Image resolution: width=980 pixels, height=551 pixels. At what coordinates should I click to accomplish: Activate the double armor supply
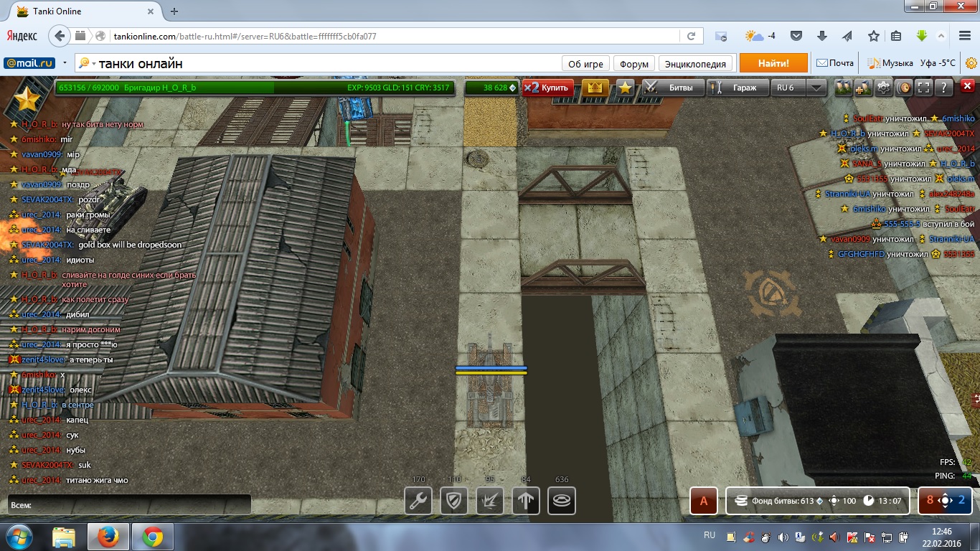pos(454,501)
